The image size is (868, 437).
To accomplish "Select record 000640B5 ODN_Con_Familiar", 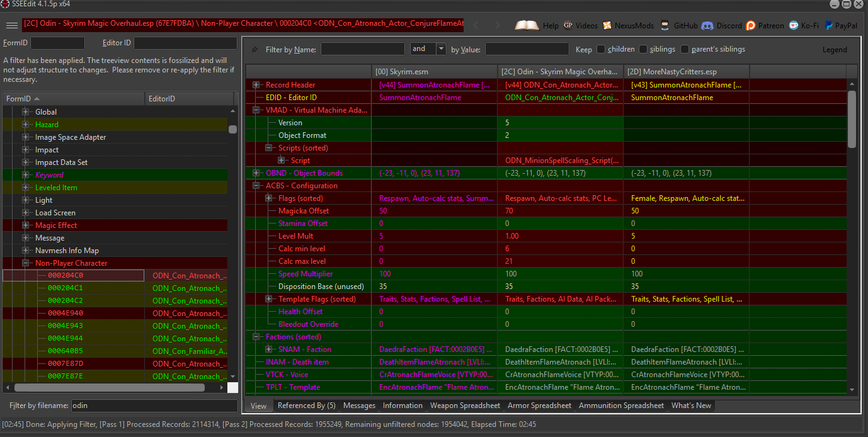I will point(66,351).
